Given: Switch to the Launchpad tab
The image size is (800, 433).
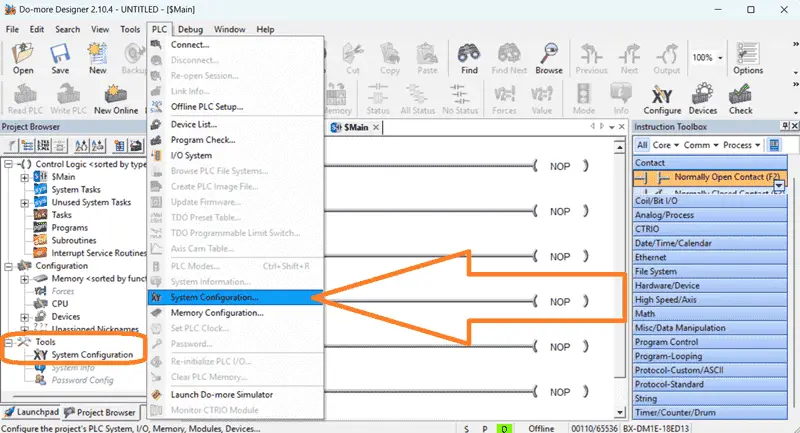Looking at the screenshot, I should (31, 412).
